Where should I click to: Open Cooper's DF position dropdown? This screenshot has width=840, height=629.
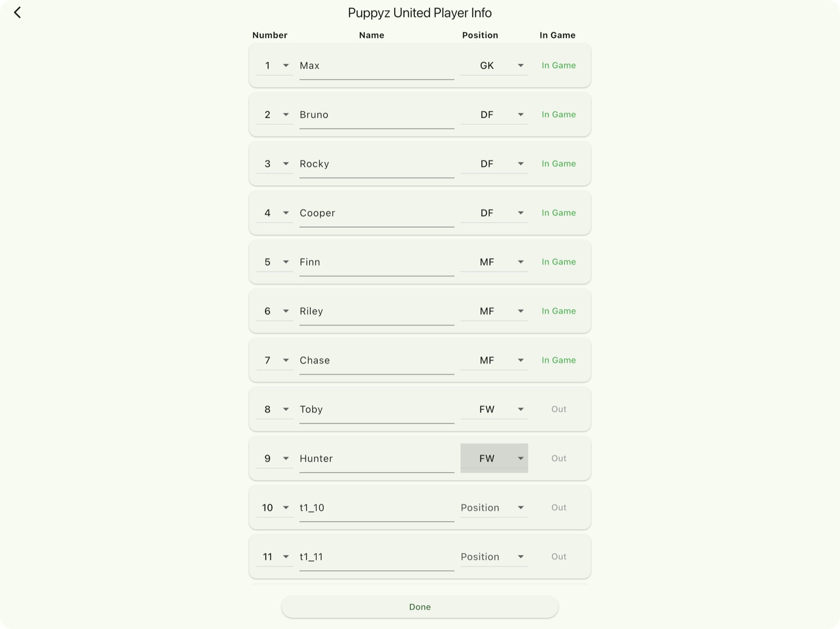click(x=493, y=212)
